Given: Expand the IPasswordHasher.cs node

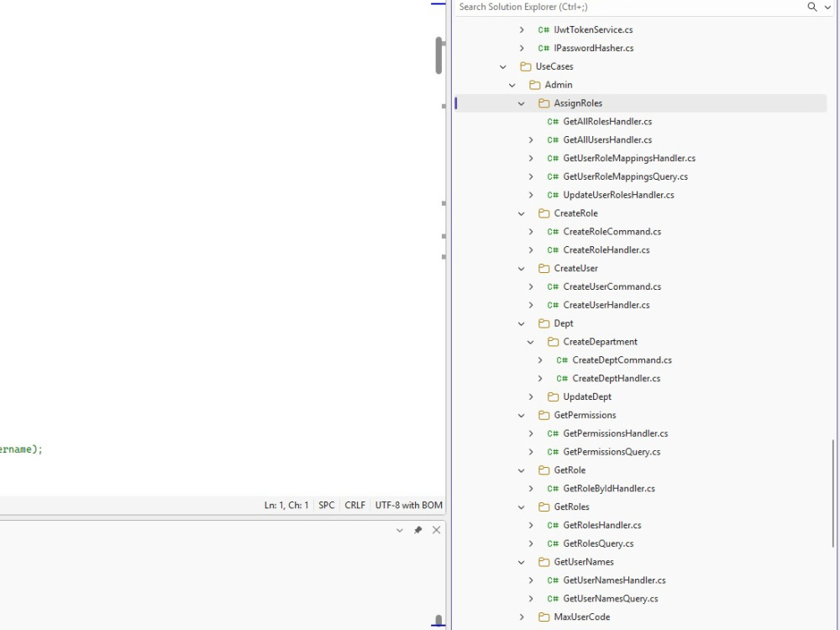Looking at the screenshot, I should click(522, 48).
